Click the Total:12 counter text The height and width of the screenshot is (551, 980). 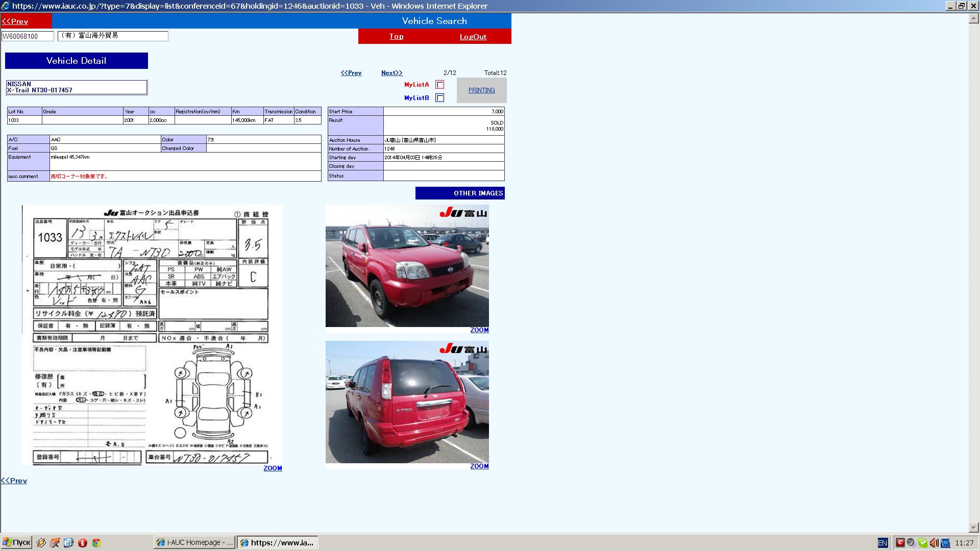click(x=495, y=73)
